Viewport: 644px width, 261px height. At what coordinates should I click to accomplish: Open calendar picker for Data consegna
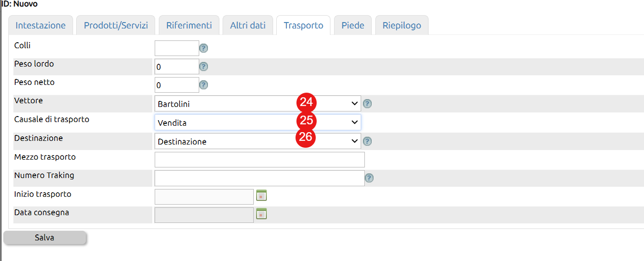coord(261,214)
